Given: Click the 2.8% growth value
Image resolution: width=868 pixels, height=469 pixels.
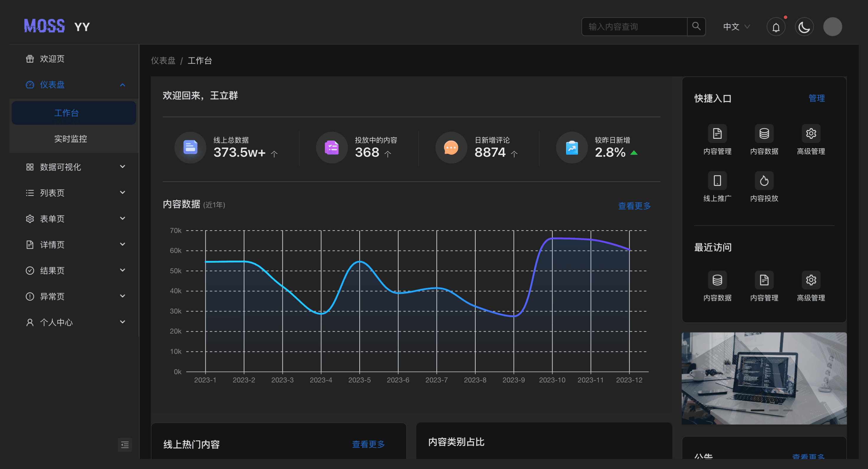Looking at the screenshot, I should (610, 153).
